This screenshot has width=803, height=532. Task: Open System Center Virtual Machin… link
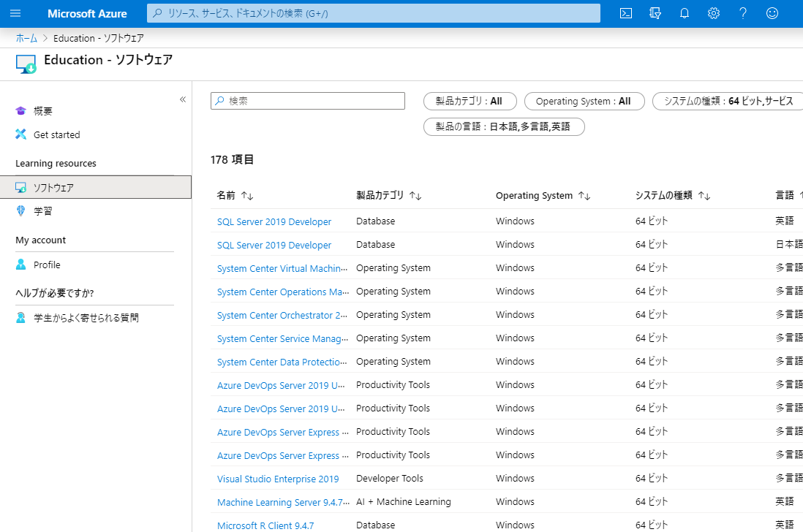point(282,269)
